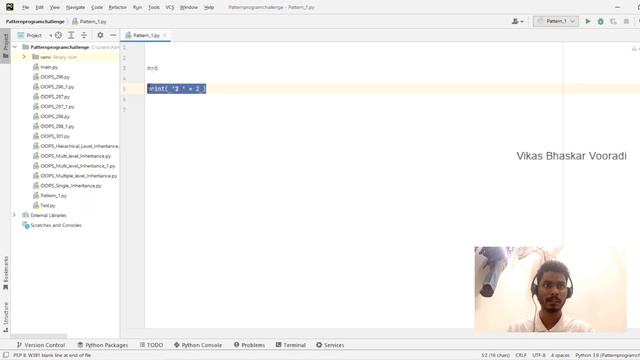The height and width of the screenshot is (360, 640).
Task: Click the 4 spaces indent setting
Action: pyautogui.click(x=560, y=355)
